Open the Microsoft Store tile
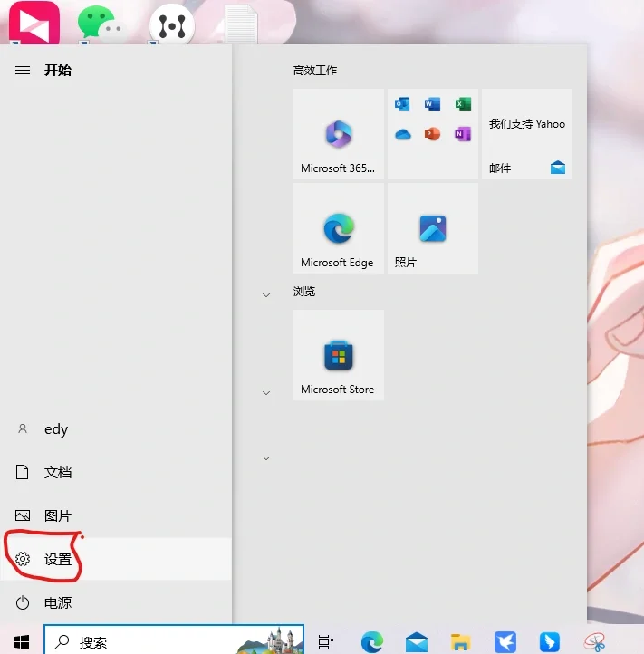This screenshot has width=644, height=654. (x=338, y=355)
